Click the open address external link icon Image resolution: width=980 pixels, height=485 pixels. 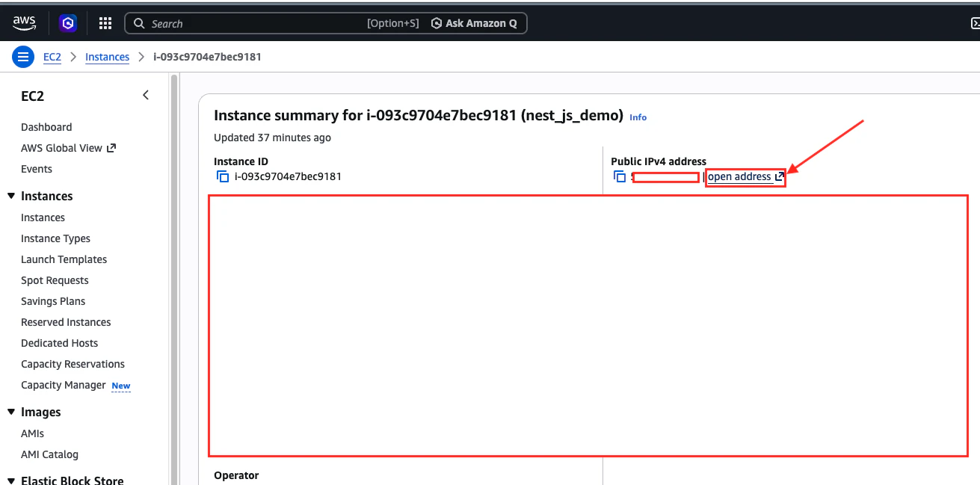click(780, 177)
